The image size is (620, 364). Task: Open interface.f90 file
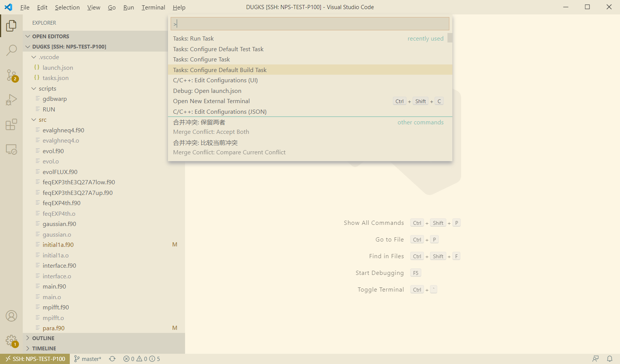click(x=59, y=265)
